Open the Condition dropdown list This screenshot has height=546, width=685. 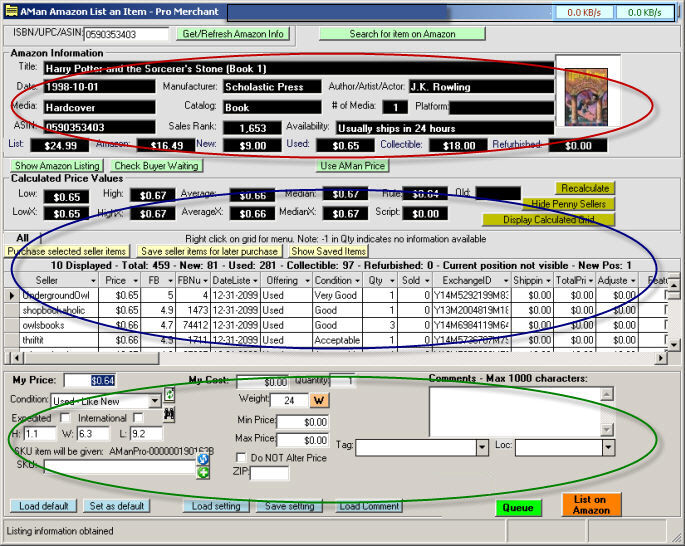coord(153,400)
